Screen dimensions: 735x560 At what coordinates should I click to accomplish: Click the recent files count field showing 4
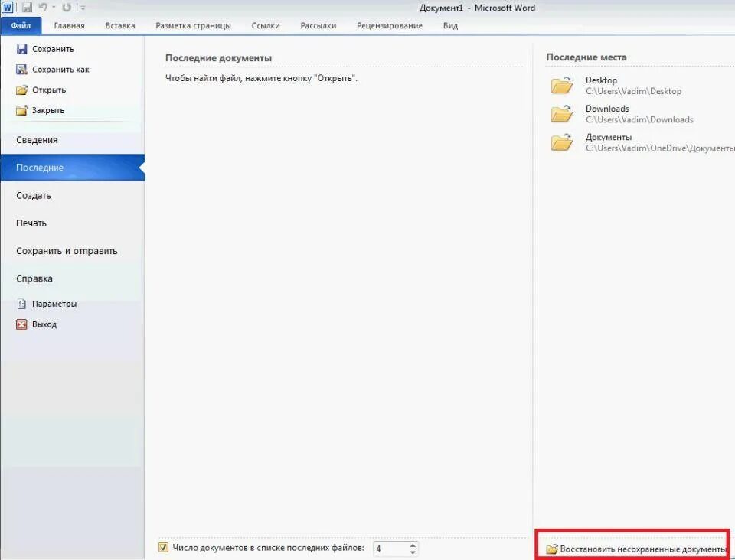[391, 549]
